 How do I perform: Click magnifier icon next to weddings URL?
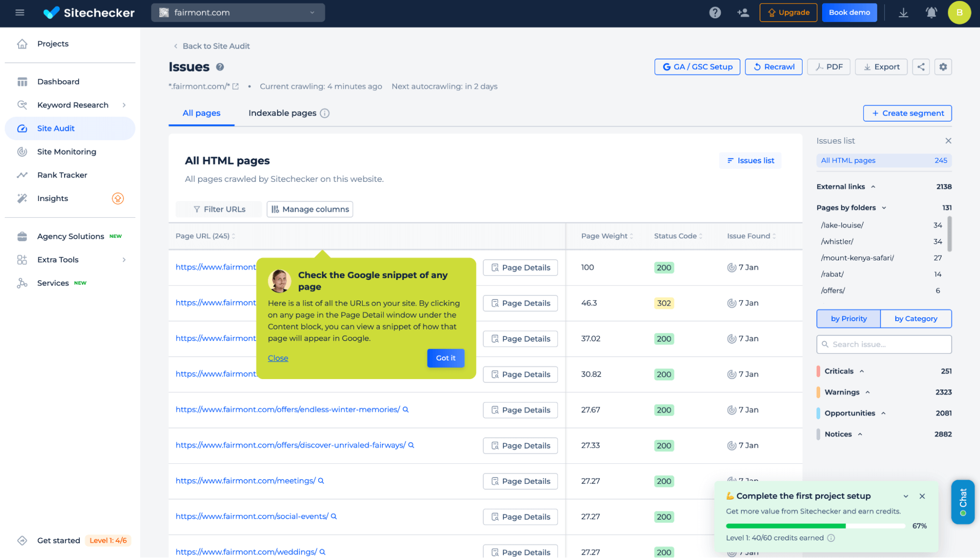[323, 552]
